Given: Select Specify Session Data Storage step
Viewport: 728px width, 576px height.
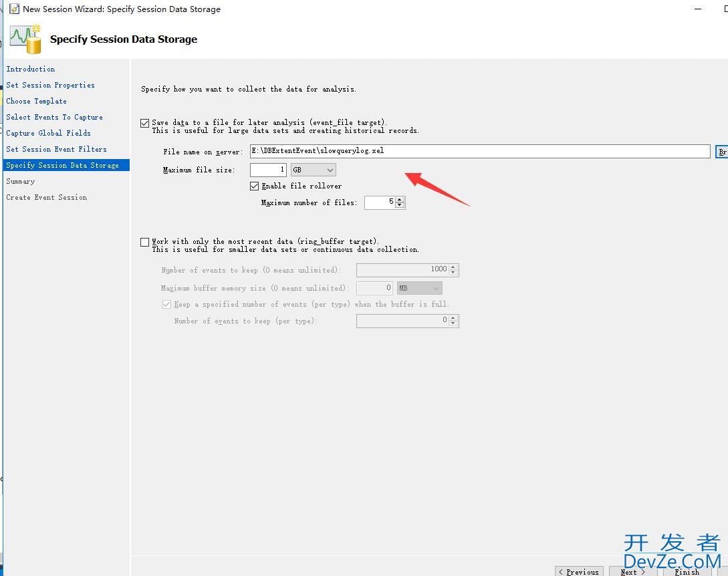Looking at the screenshot, I should tap(66, 165).
